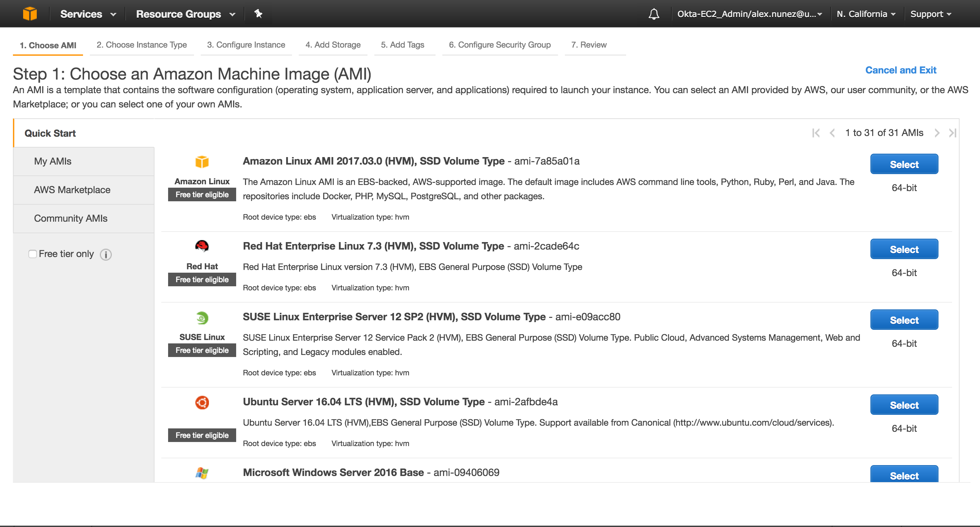Image resolution: width=980 pixels, height=527 pixels.
Task: Click the 64-bit label under Ubuntu Select
Action: tap(904, 428)
